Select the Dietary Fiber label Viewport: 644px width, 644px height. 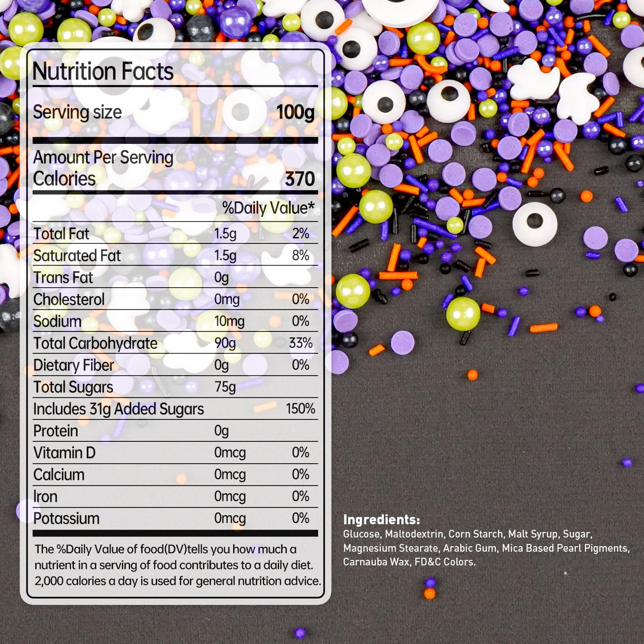(73, 365)
